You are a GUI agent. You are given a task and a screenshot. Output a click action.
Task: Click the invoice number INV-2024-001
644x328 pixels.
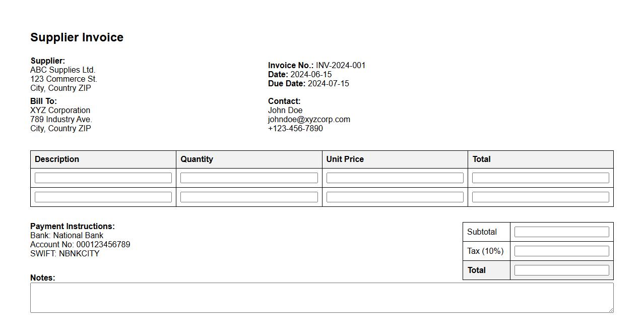tap(341, 66)
